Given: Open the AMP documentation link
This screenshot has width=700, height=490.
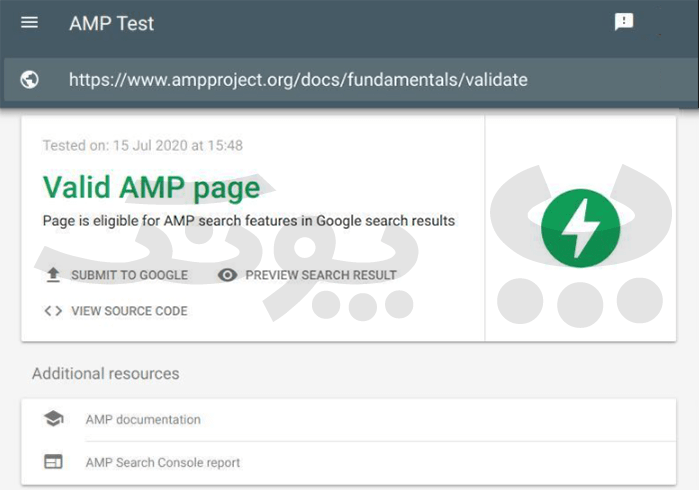Looking at the screenshot, I should click(x=143, y=419).
